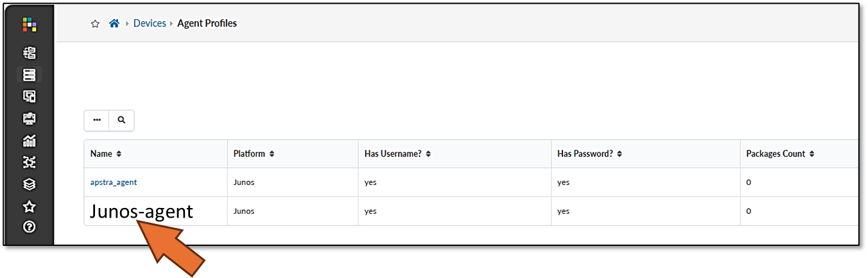Viewport: 868px width, 278px height.
Task: Open the Analytics chart sidebar icon
Action: pyautogui.click(x=29, y=141)
